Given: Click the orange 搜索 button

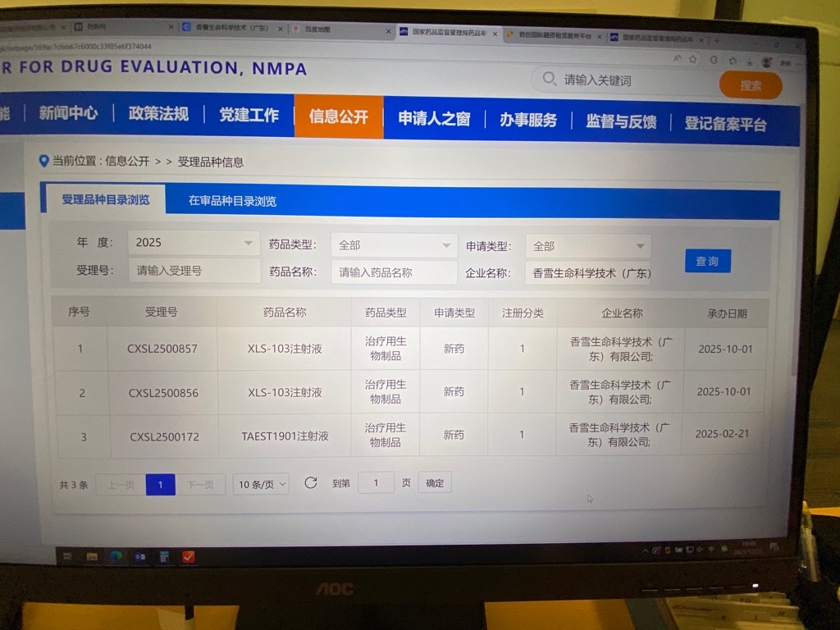Looking at the screenshot, I should click(x=751, y=85).
